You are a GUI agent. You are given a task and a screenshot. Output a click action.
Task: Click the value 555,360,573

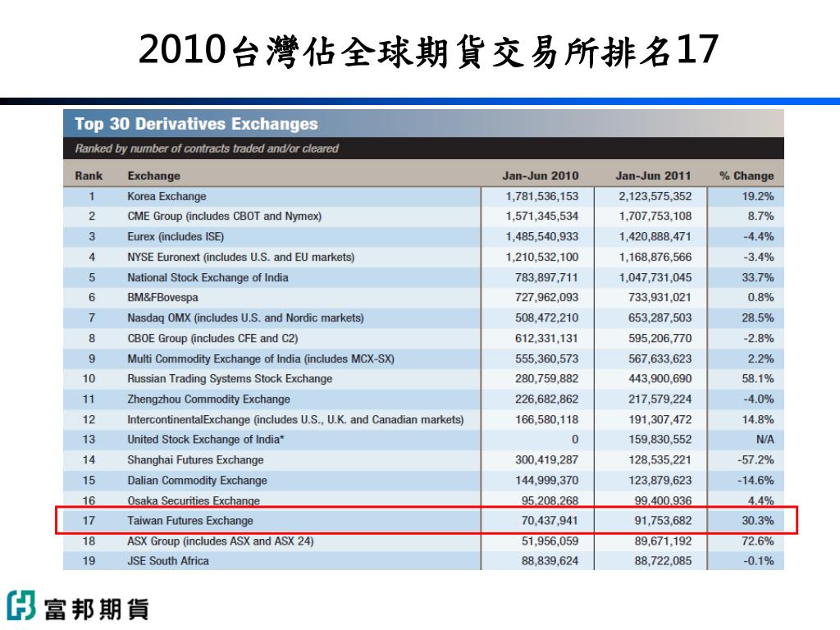click(x=546, y=358)
